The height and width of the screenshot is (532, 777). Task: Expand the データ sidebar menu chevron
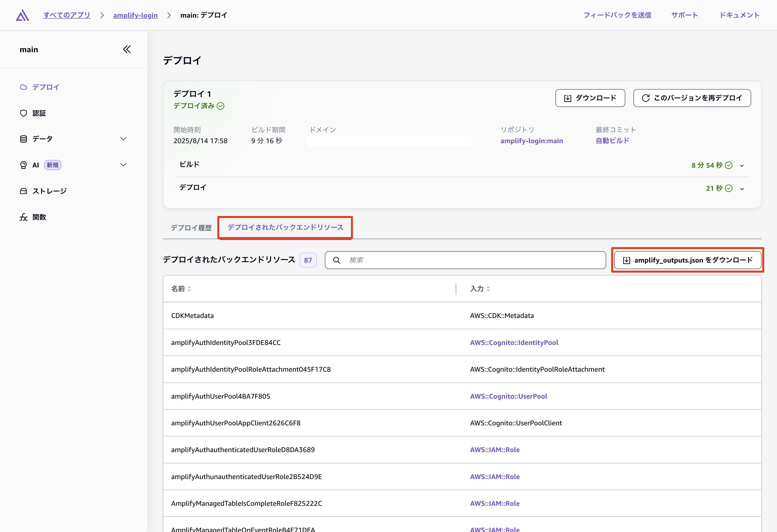tap(123, 139)
